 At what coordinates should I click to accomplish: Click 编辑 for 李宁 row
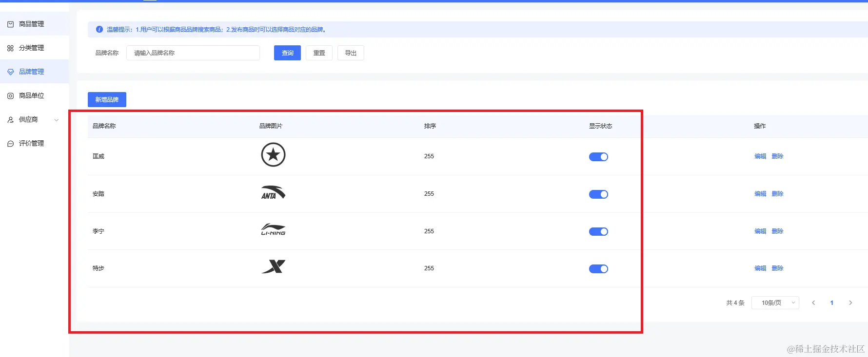(760, 231)
